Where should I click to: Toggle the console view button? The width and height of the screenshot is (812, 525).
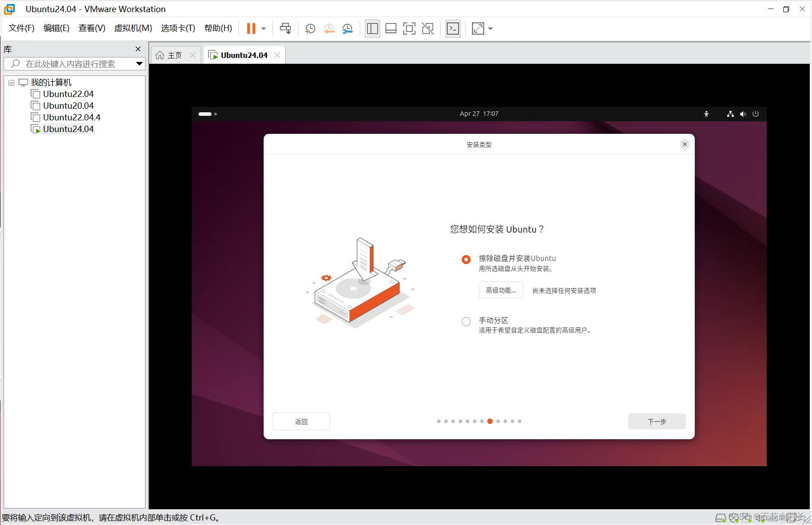pyautogui.click(x=453, y=28)
